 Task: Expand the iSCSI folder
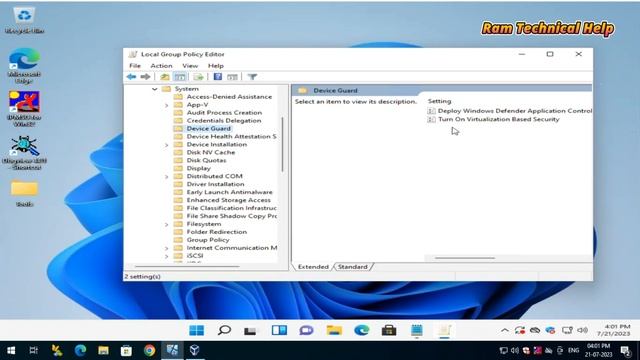coord(167,256)
